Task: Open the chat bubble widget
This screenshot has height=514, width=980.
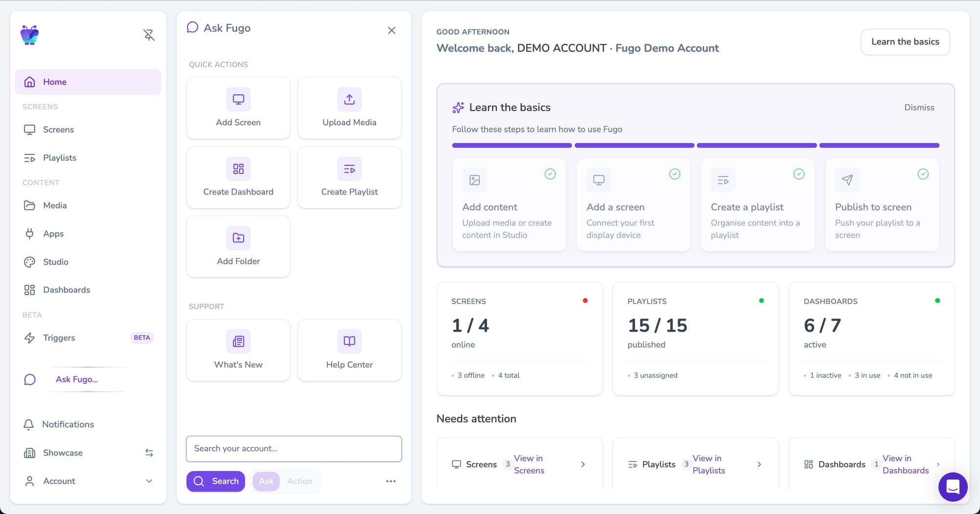Action: (x=953, y=487)
